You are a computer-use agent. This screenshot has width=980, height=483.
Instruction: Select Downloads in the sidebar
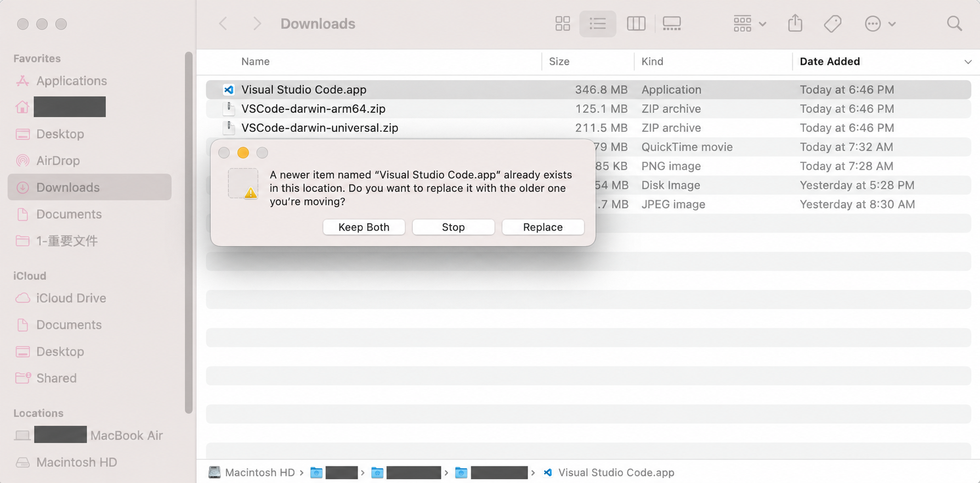tap(89, 187)
